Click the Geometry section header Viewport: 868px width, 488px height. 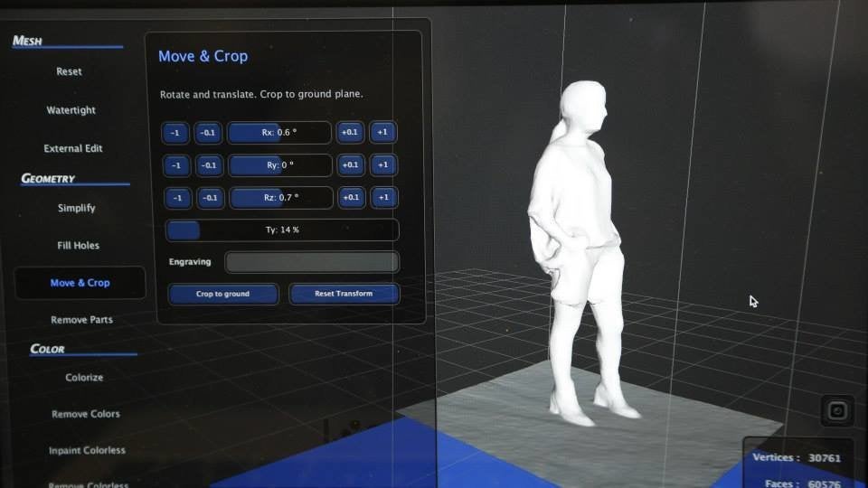pos(48,179)
